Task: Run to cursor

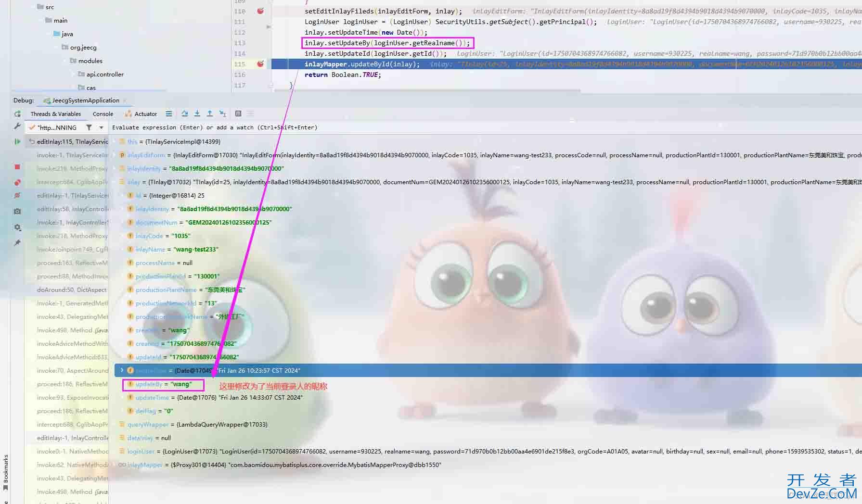Action: point(223,114)
